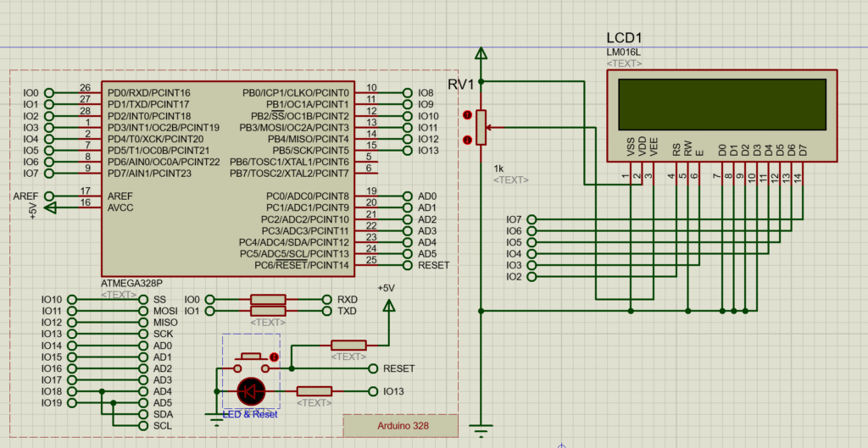Select the MOSI terminal connected to IO11
The height and width of the screenshot is (448, 868).
[x=143, y=311]
